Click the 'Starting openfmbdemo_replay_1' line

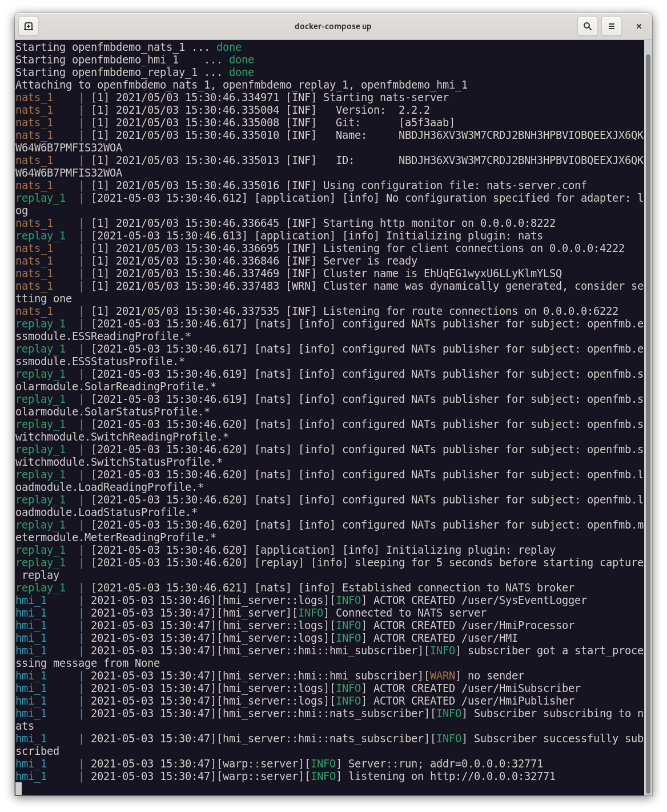(x=135, y=73)
